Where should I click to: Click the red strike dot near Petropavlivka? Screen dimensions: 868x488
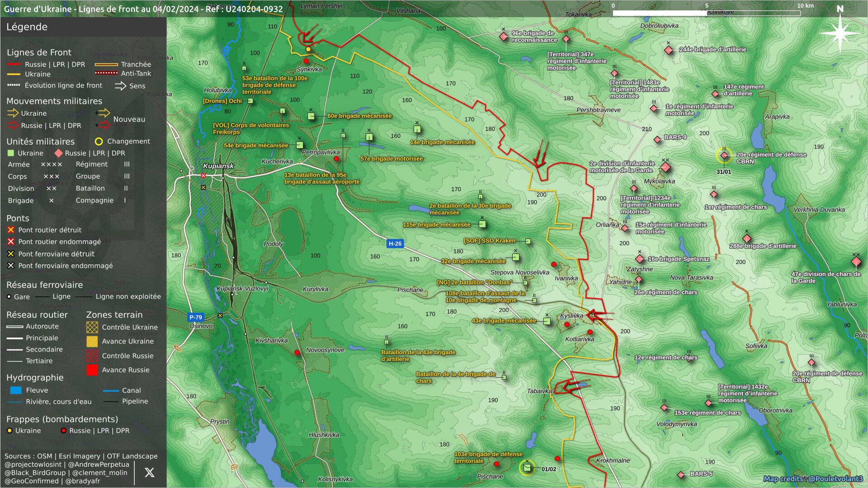click(x=336, y=159)
